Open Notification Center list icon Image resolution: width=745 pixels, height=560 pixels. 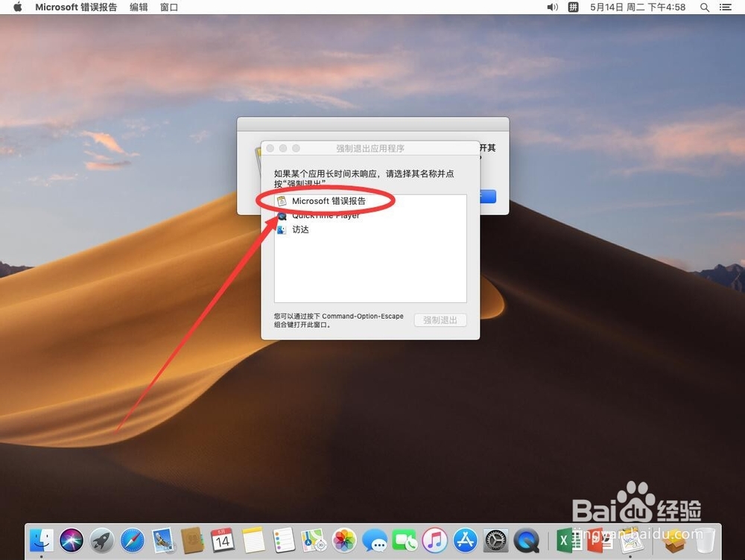click(726, 7)
